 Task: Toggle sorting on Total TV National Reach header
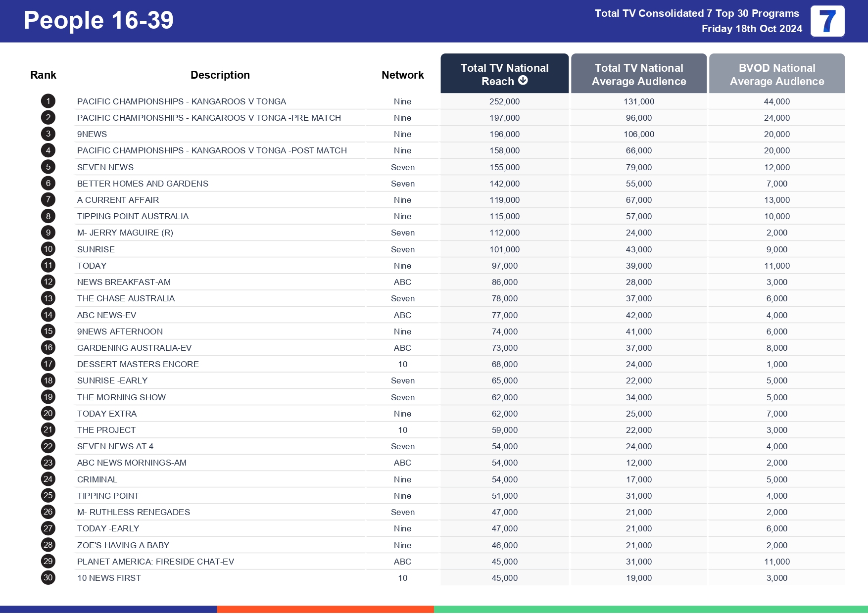pyautogui.click(x=504, y=74)
